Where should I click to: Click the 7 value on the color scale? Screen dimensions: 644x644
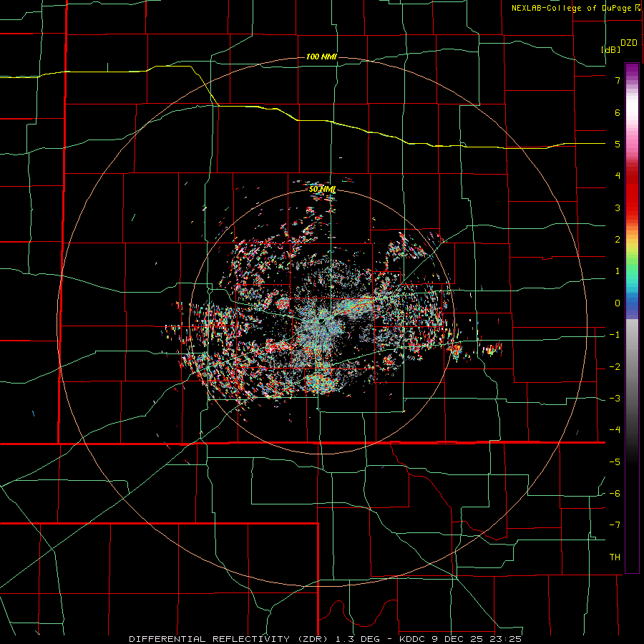[618, 80]
